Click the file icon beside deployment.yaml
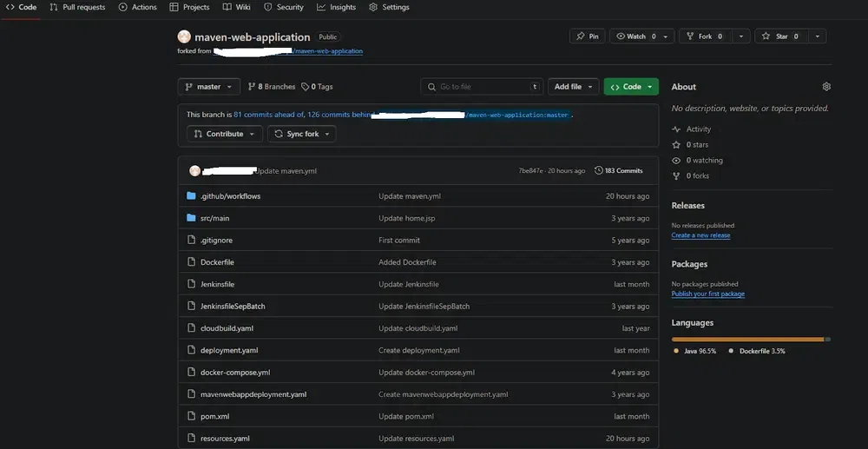Screen dimensions: 868x449 [192, 351]
